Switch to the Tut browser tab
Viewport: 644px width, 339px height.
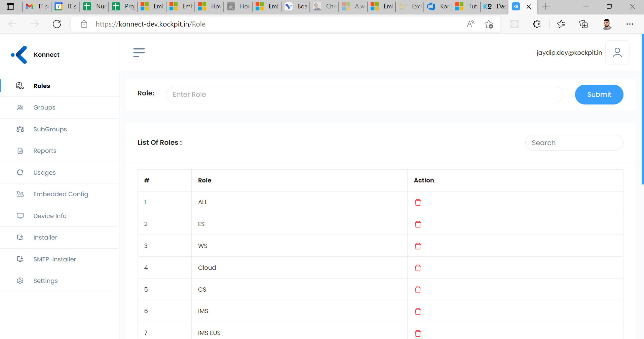coord(467,6)
